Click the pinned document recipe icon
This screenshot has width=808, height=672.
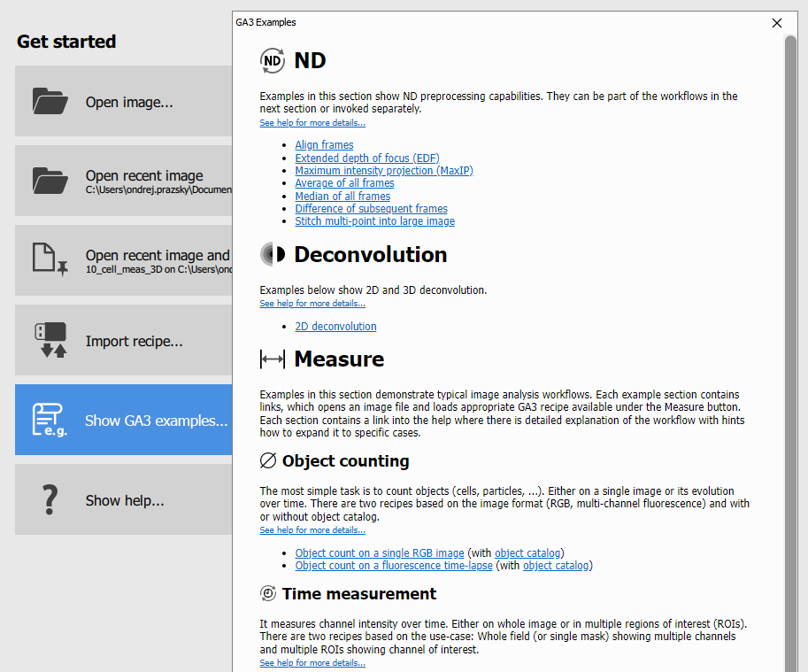(50, 260)
